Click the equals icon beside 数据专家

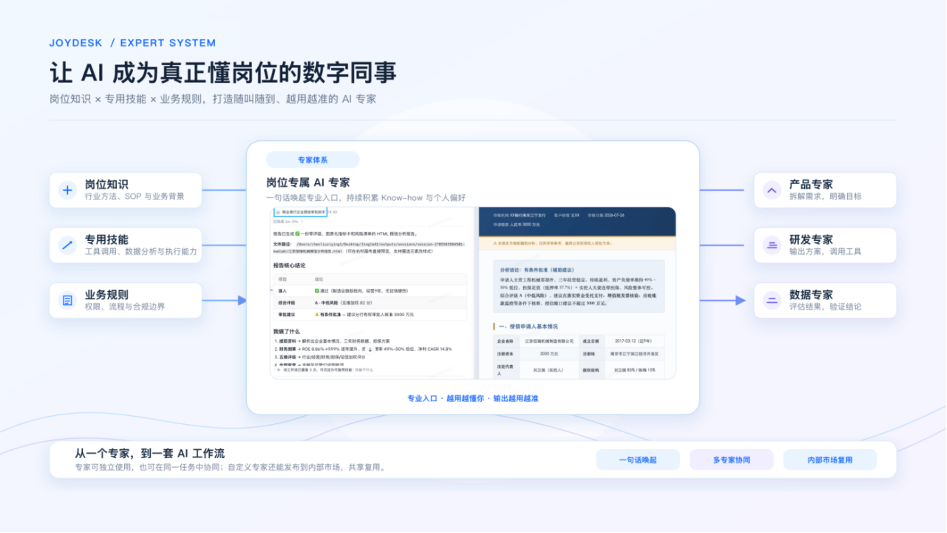pos(772,300)
